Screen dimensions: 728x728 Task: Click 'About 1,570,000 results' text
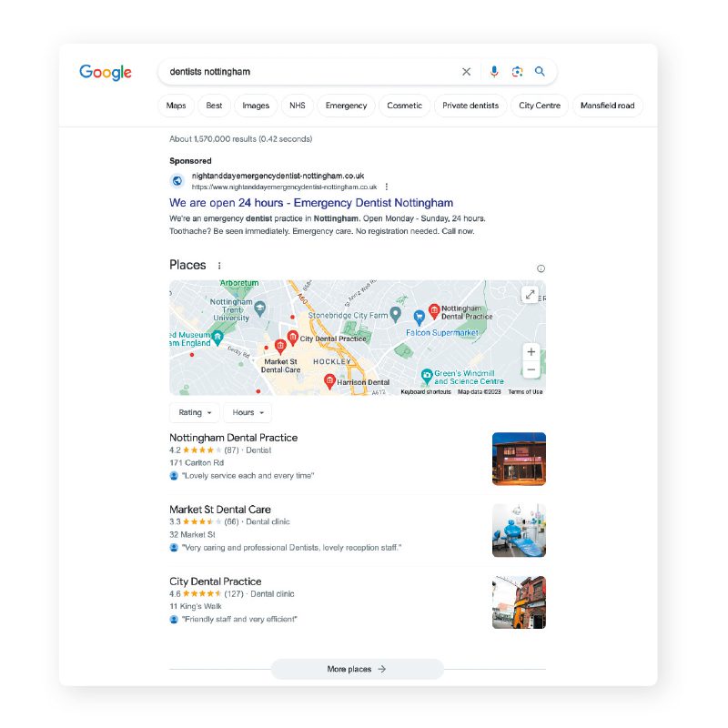click(240, 139)
